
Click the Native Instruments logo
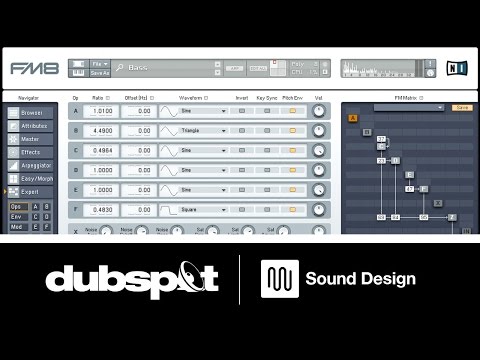(457, 68)
